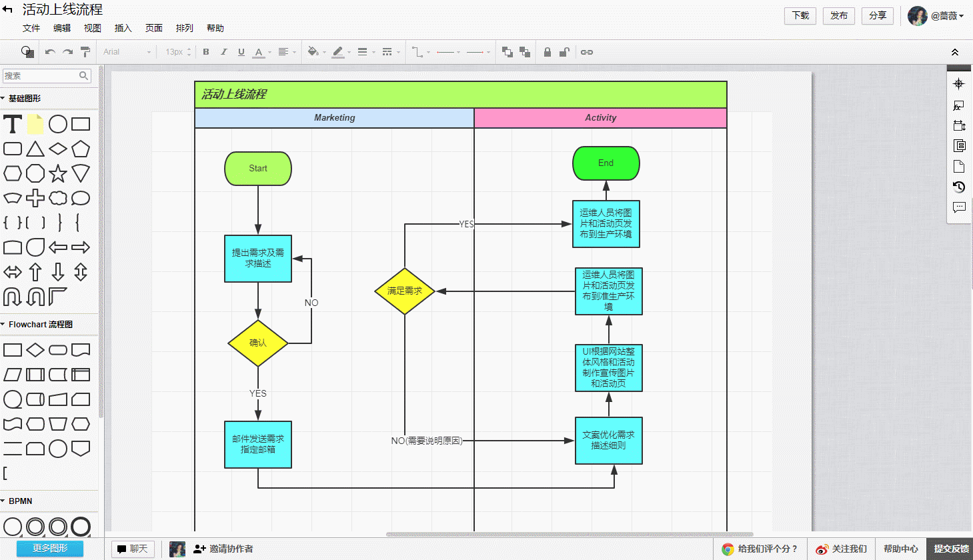
Task: Open the 插入 menu
Action: click(123, 28)
